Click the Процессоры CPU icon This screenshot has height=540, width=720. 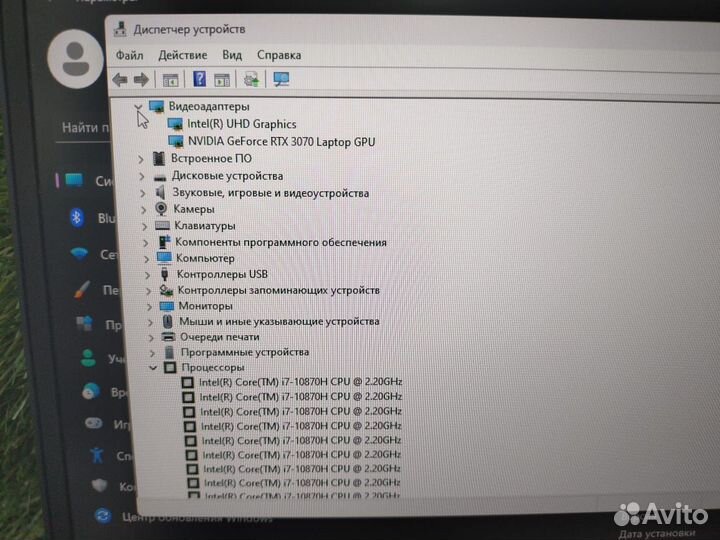170,367
